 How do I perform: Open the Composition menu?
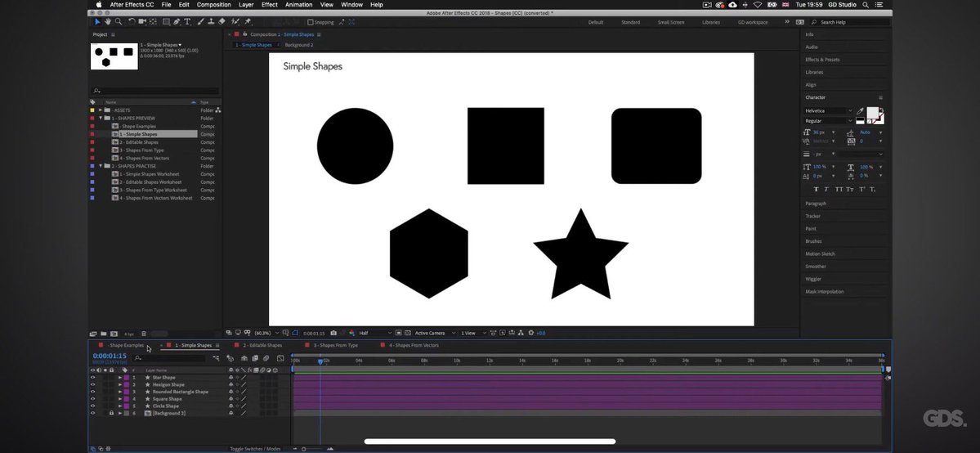[x=214, y=4]
